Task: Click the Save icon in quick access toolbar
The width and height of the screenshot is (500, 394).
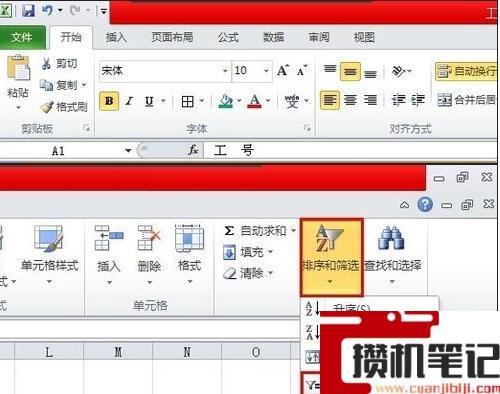Action: [29, 11]
